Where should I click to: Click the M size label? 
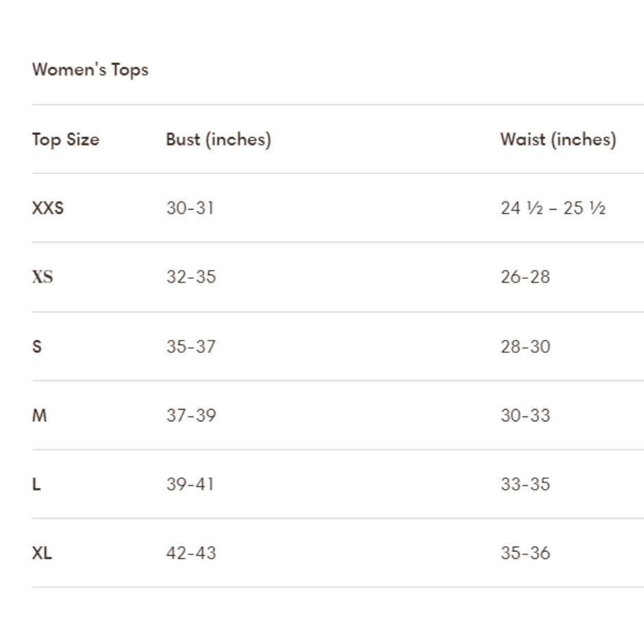40,416
